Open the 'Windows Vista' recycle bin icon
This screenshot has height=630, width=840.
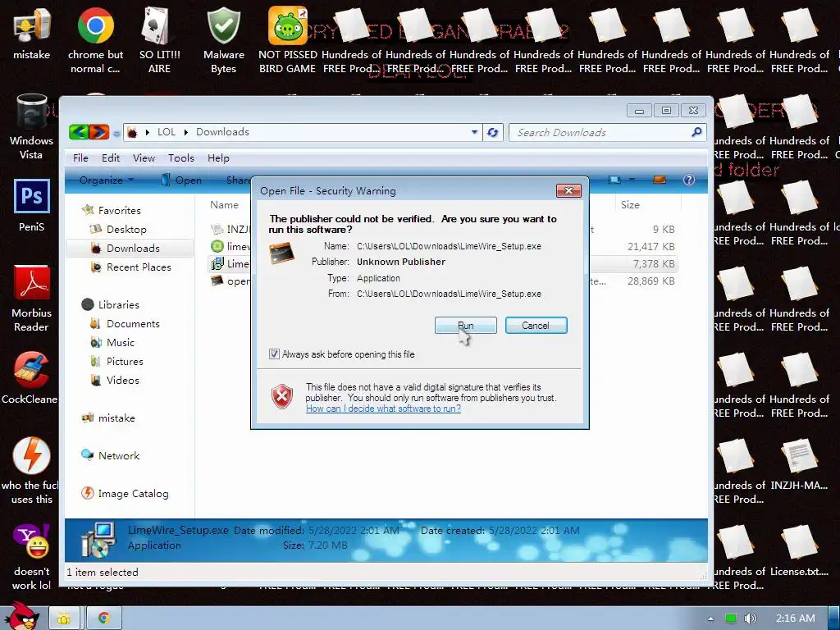click(x=32, y=126)
